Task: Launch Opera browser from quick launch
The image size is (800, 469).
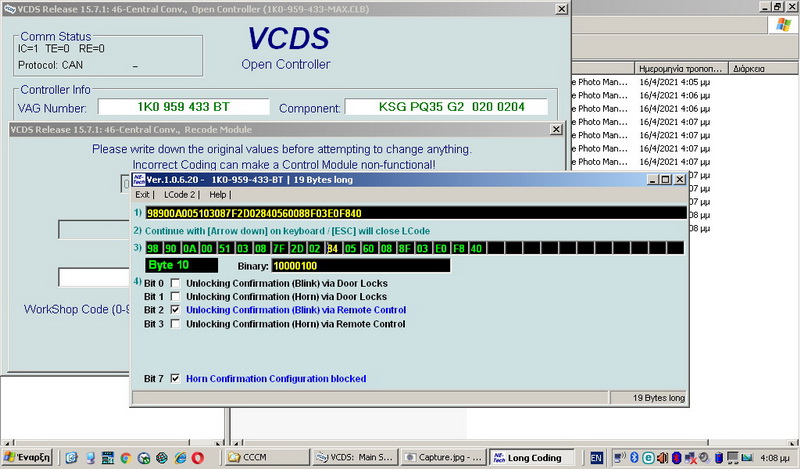Action: click(198, 458)
